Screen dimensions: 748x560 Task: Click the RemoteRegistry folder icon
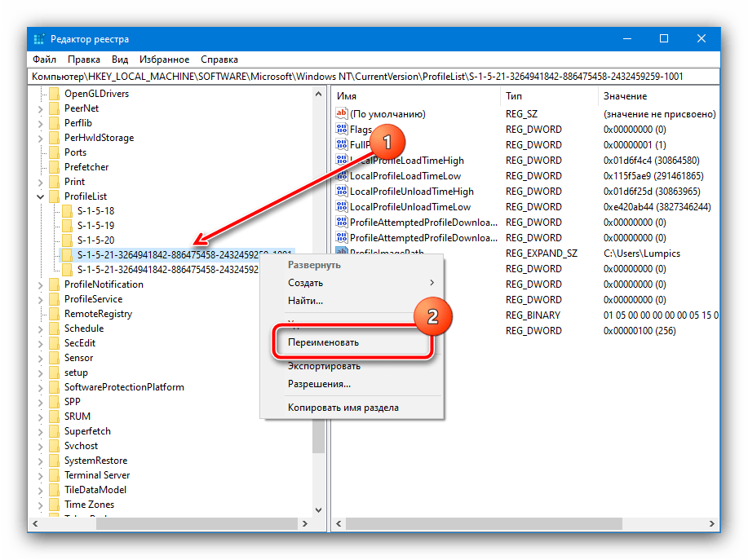pos(55,314)
